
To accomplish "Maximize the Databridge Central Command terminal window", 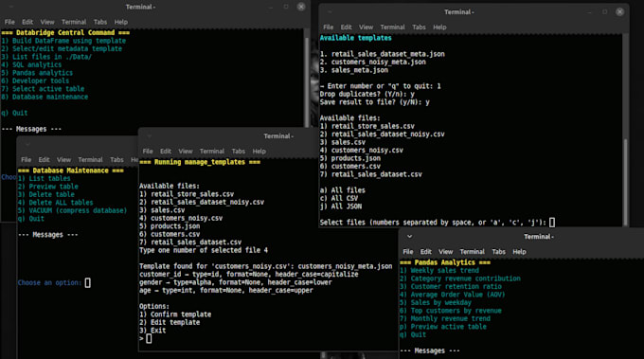I will point(286,7).
